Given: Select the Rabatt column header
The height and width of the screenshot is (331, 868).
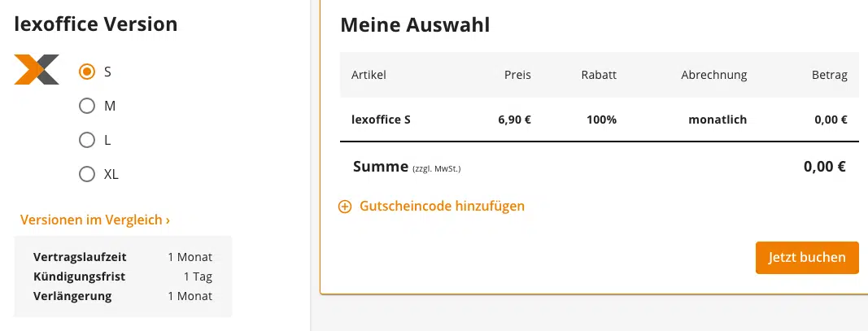Looking at the screenshot, I should click(x=599, y=75).
